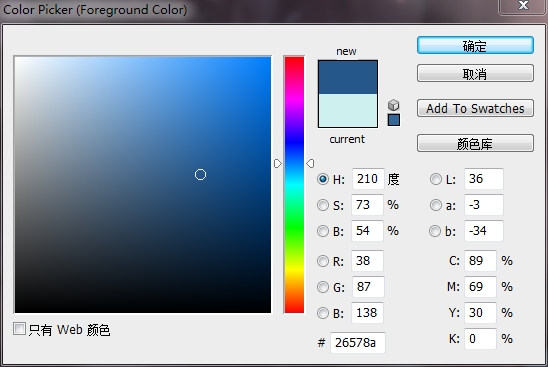Click the M magenta field showing 69
The width and height of the screenshot is (548, 367).
coord(480,287)
